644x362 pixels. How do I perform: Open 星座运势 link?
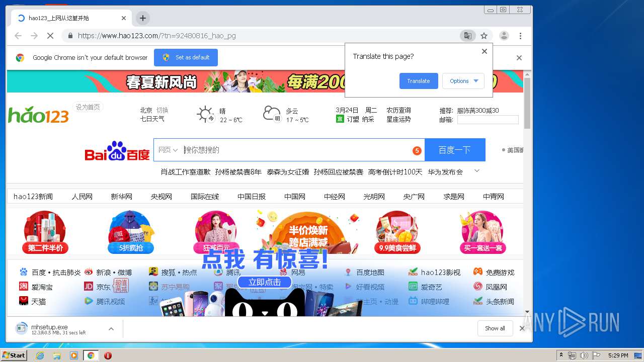coord(398,119)
